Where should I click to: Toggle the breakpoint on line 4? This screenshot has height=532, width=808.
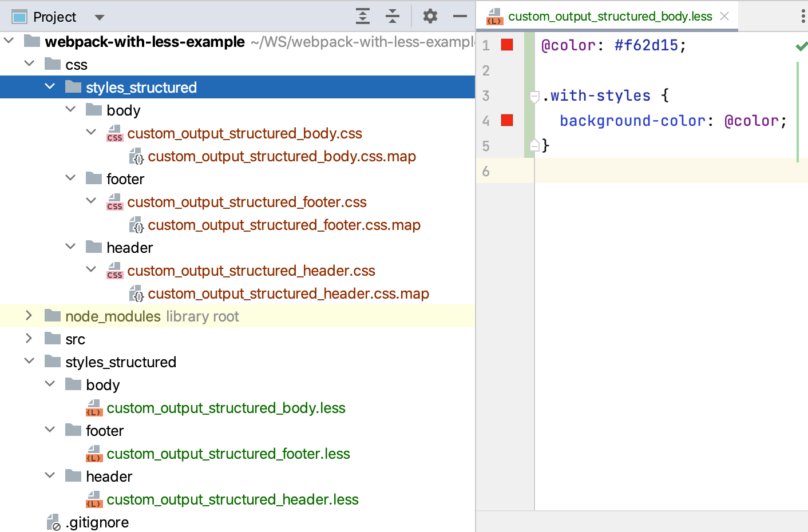pyautogui.click(x=506, y=120)
